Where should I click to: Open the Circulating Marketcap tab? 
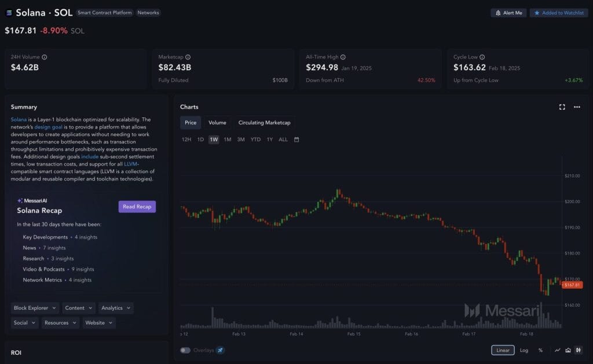pos(265,123)
